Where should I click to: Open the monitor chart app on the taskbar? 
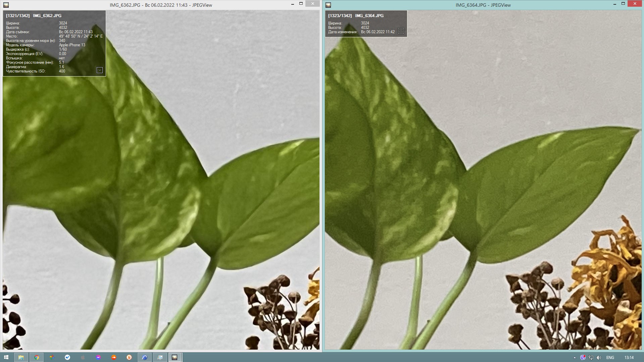pyautogui.click(x=160, y=357)
